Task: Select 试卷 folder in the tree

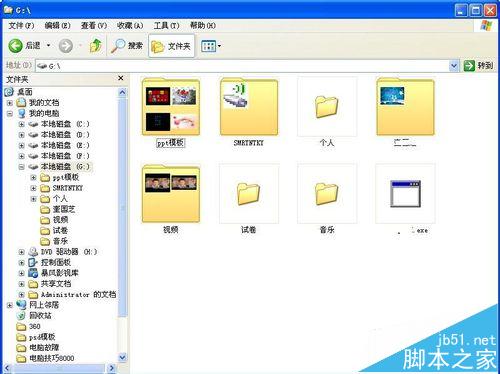Action: pyautogui.click(x=60, y=230)
